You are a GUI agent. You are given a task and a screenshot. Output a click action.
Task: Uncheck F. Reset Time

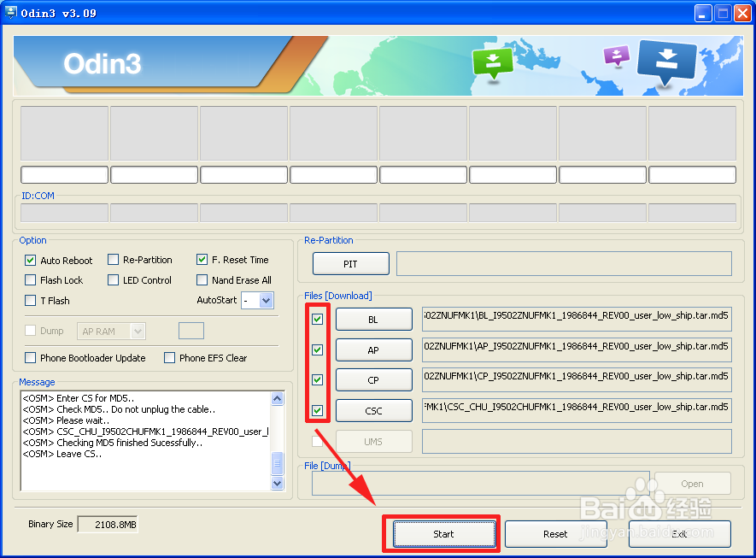202,260
